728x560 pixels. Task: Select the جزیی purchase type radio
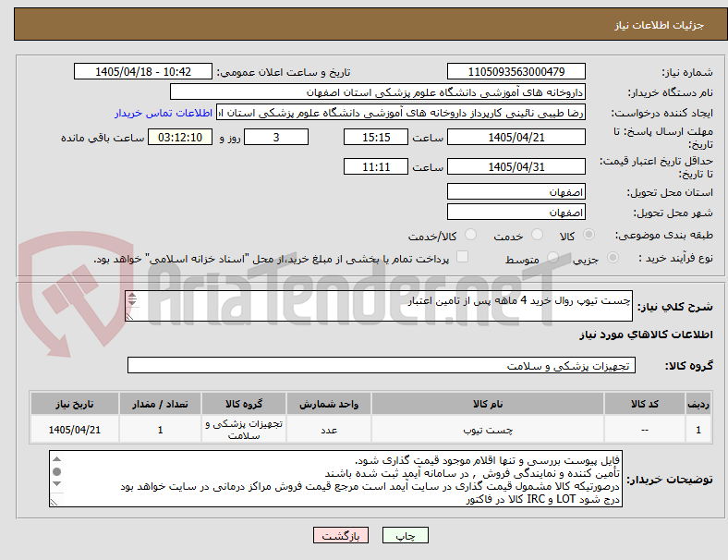(x=613, y=257)
